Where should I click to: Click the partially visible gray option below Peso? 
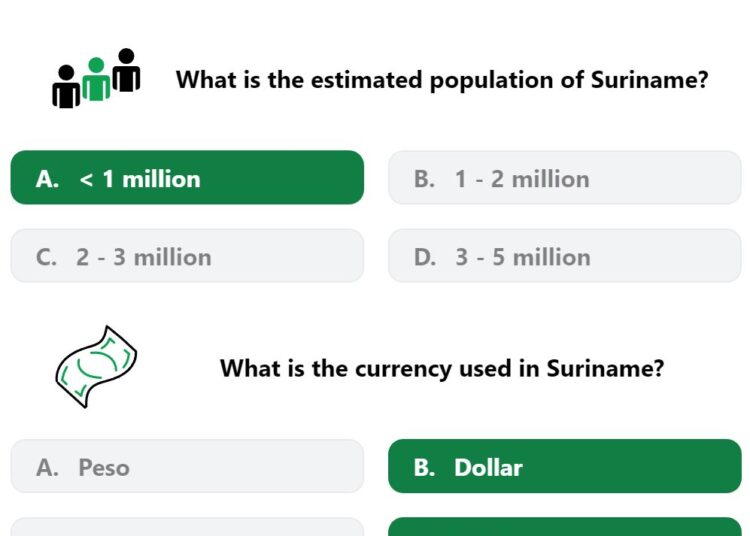pyautogui.click(x=187, y=527)
